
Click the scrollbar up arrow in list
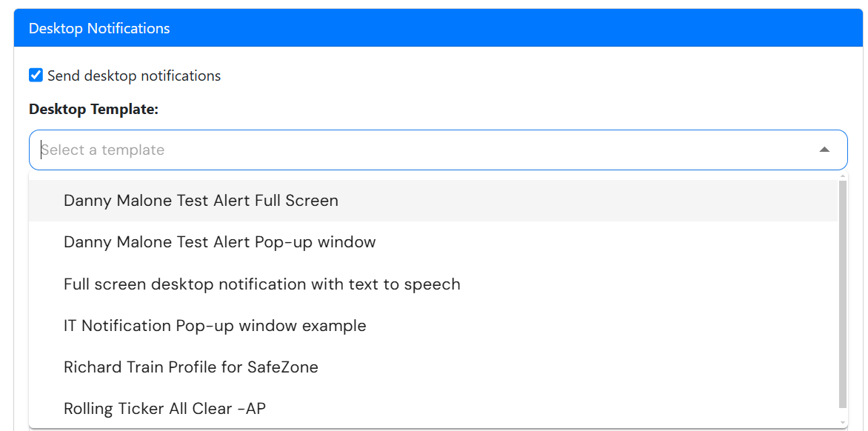(x=843, y=176)
